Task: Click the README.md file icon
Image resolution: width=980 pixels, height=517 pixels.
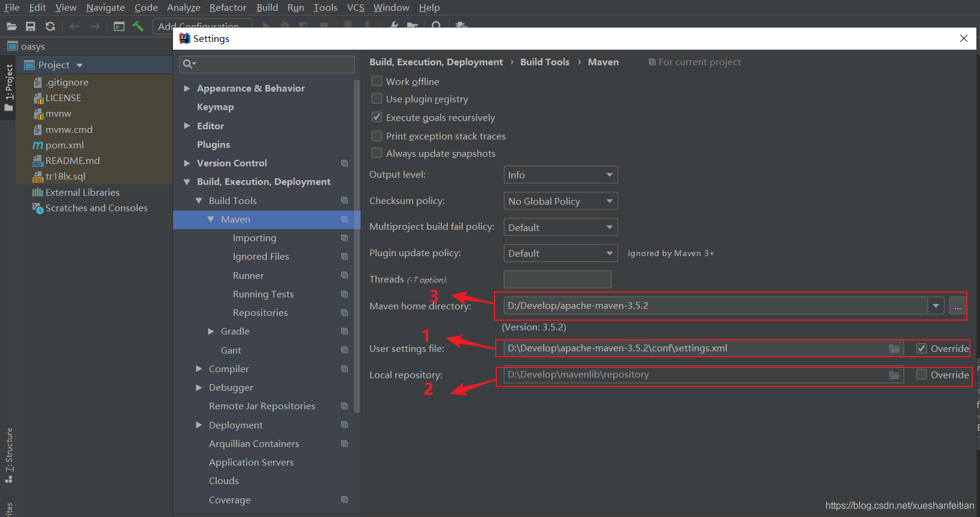Action: pos(37,161)
